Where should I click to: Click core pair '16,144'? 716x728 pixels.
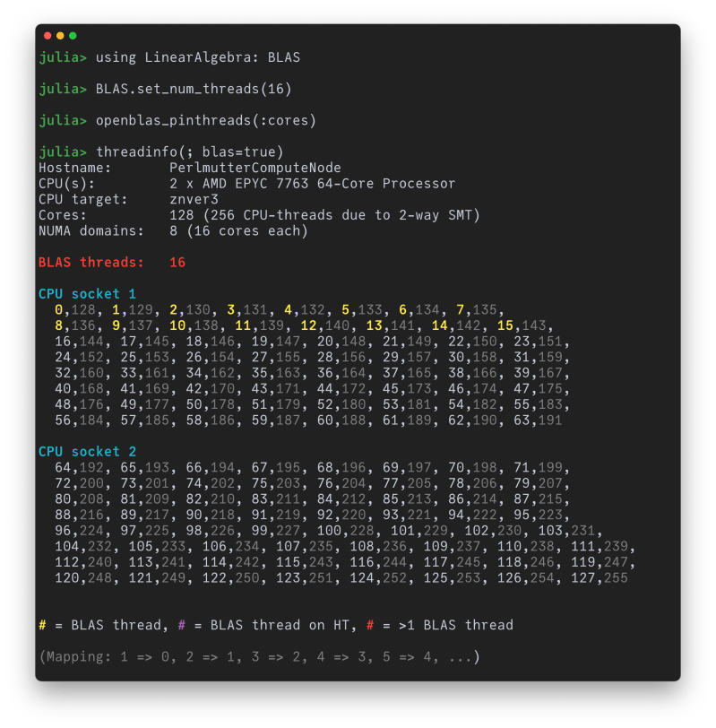pos(79,342)
